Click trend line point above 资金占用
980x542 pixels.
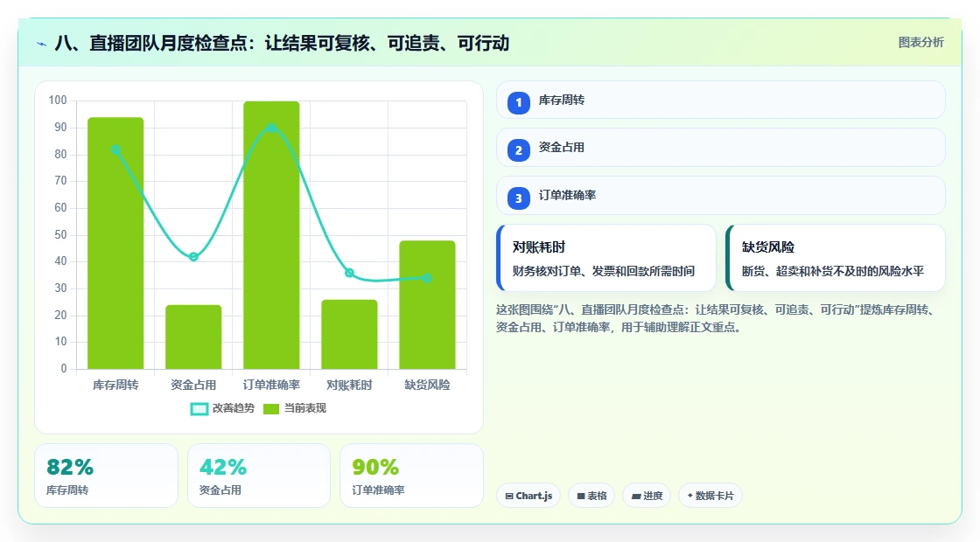(x=193, y=257)
